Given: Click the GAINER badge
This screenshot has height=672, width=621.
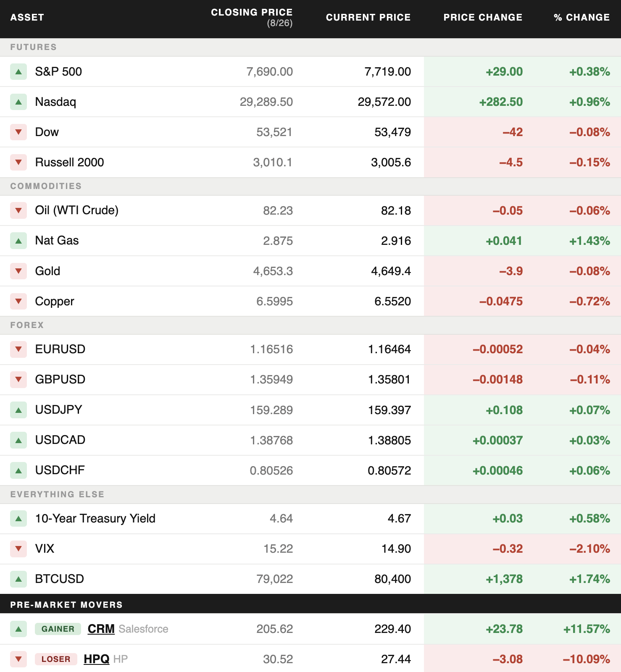Looking at the screenshot, I should click(x=58, y=629).
